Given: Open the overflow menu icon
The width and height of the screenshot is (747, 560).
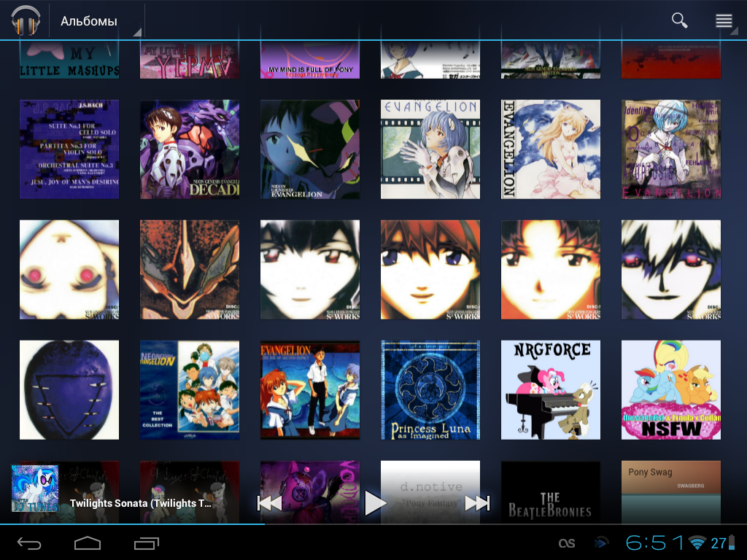Looking at the screenshot, I should click(724, 20).
